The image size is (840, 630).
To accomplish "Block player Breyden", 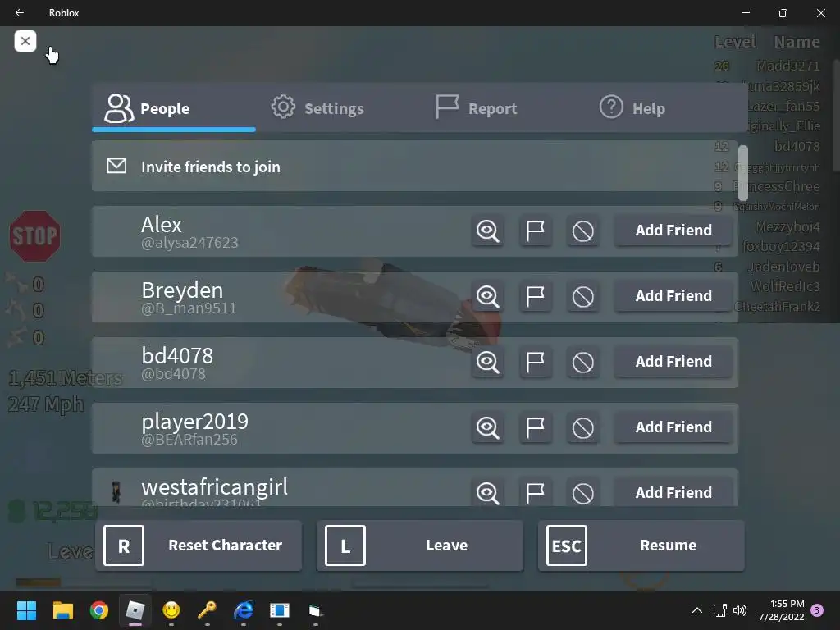I will pyautogui.click(x=583, y=296).
